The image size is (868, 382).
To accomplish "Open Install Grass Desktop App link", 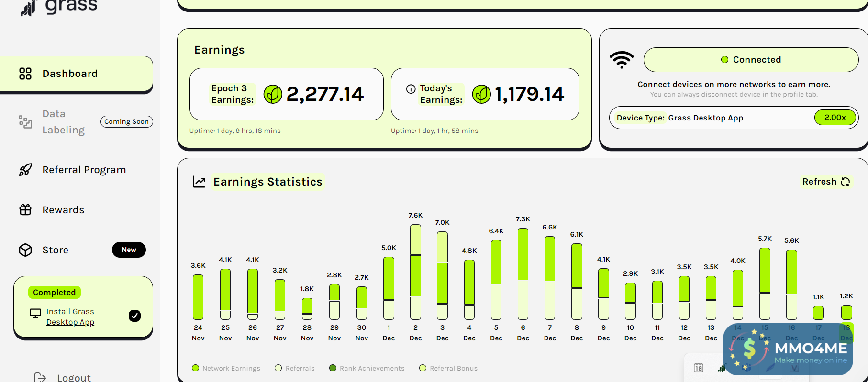I will coord(70,317).
